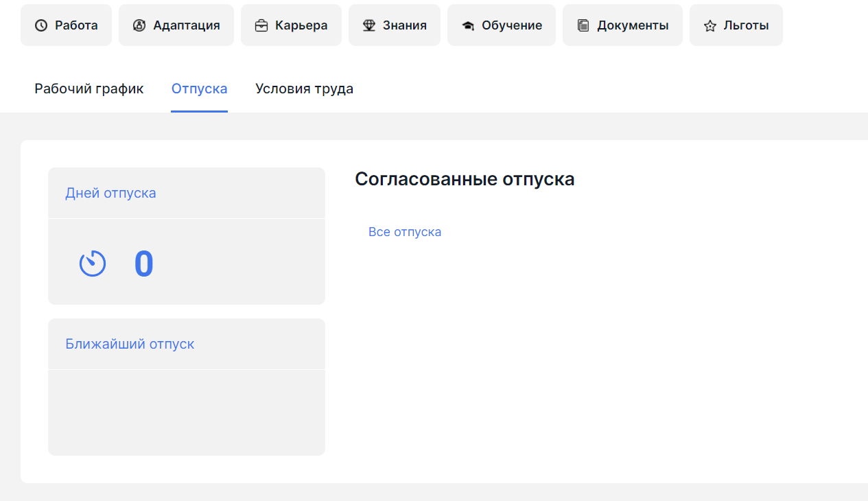Click the graduation cap icon beside Обучение

pos(468,25)
